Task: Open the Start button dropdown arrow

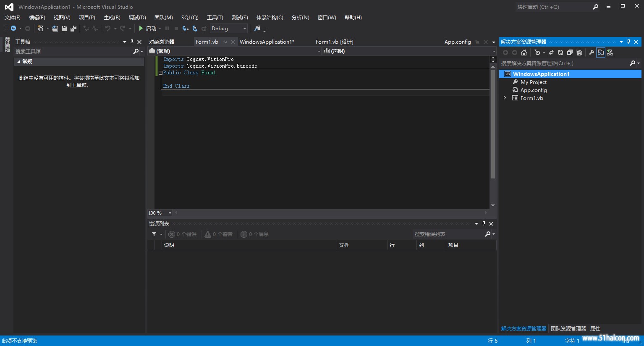Action: coord(160,29)
